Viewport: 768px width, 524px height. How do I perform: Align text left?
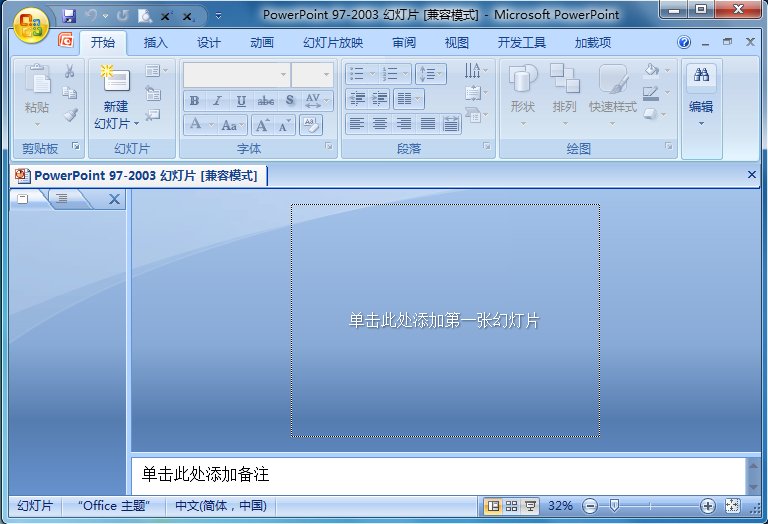[357, 123]
